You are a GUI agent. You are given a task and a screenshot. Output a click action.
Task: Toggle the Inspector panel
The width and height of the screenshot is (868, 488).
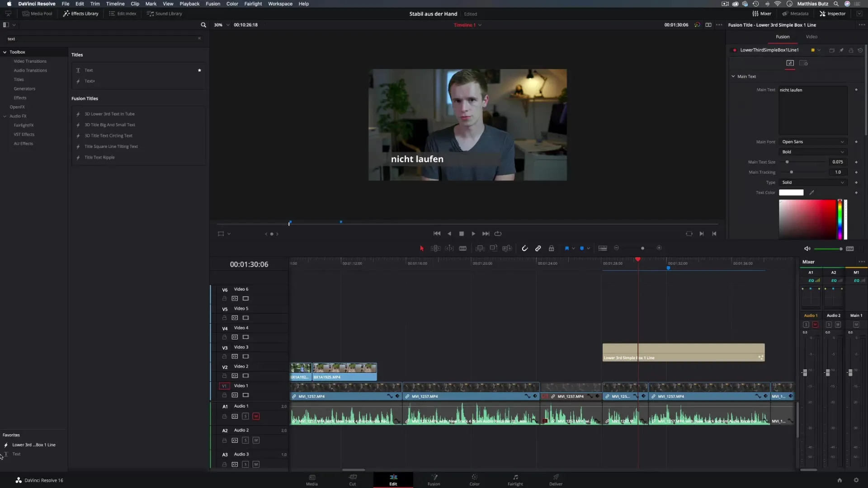[833, 14]
